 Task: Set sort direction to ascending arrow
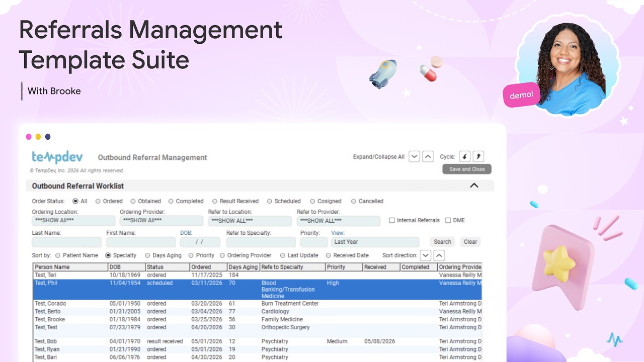pos(439,255)
